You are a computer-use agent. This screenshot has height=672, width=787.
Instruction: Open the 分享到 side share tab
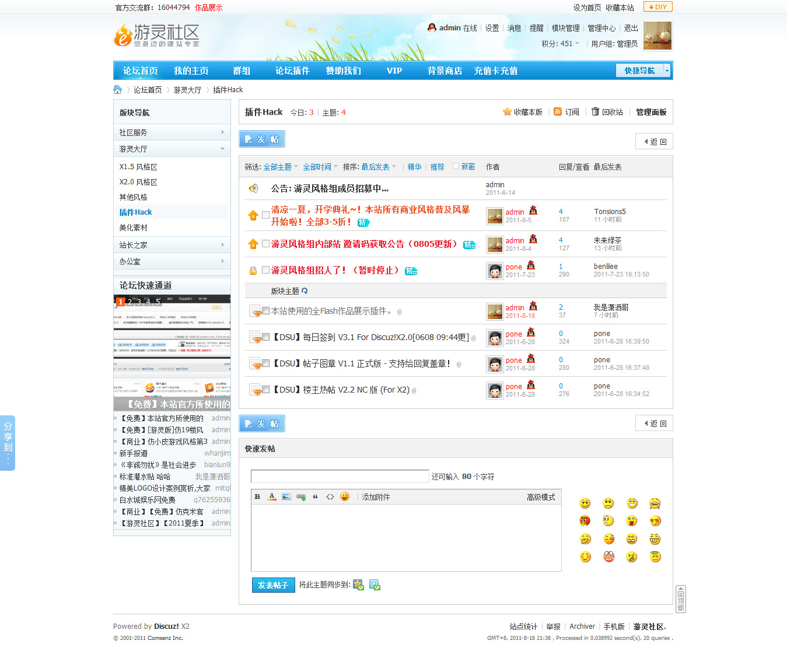(8, 443)
